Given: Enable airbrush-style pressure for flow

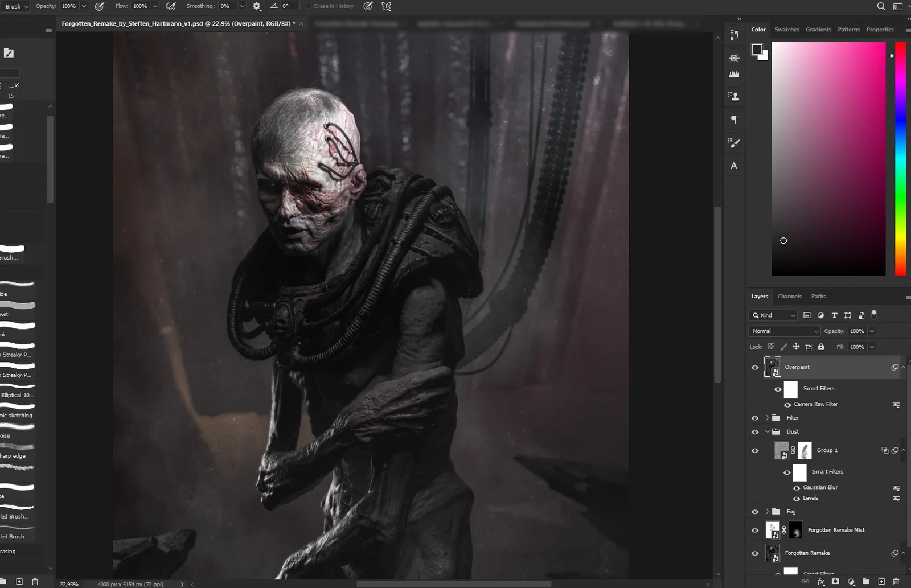Looking at the screenshot, I should point(170,6).
